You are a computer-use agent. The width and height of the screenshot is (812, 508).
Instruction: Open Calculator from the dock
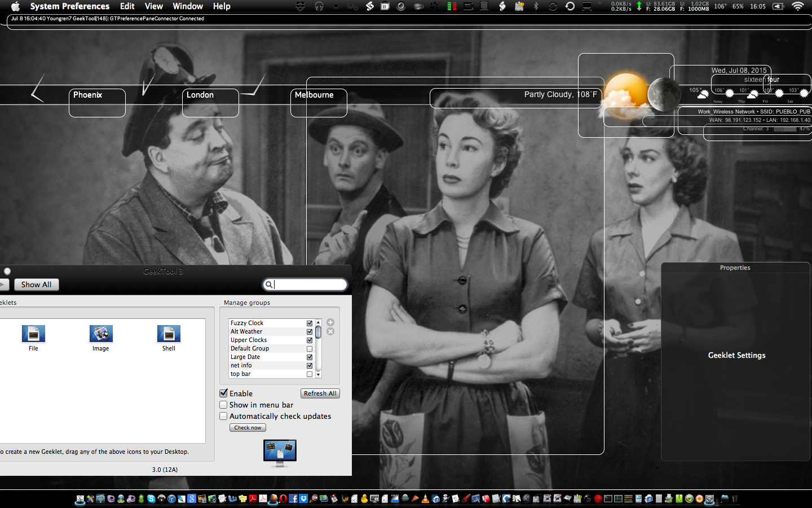659,498
